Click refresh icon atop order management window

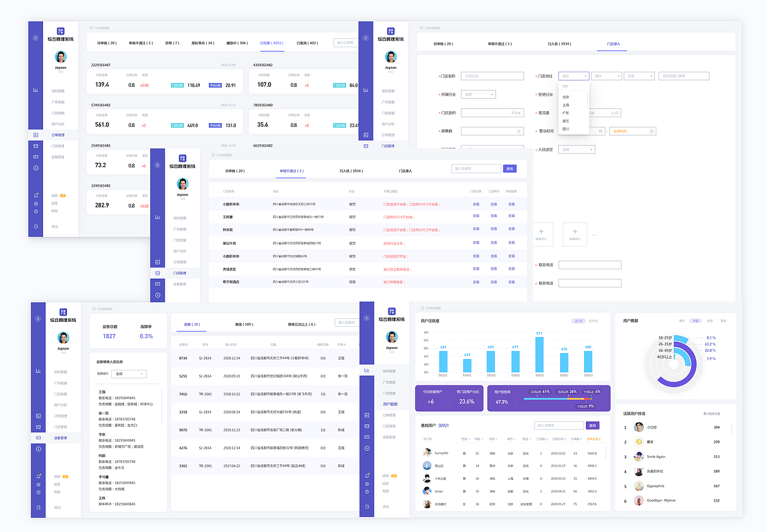[x=91, y=28]
